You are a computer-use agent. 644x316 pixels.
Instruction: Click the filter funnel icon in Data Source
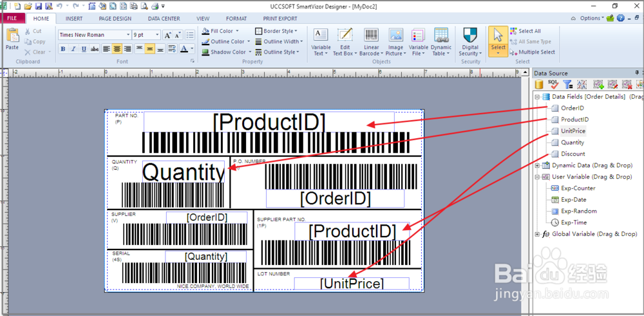(x=567, y=84)
